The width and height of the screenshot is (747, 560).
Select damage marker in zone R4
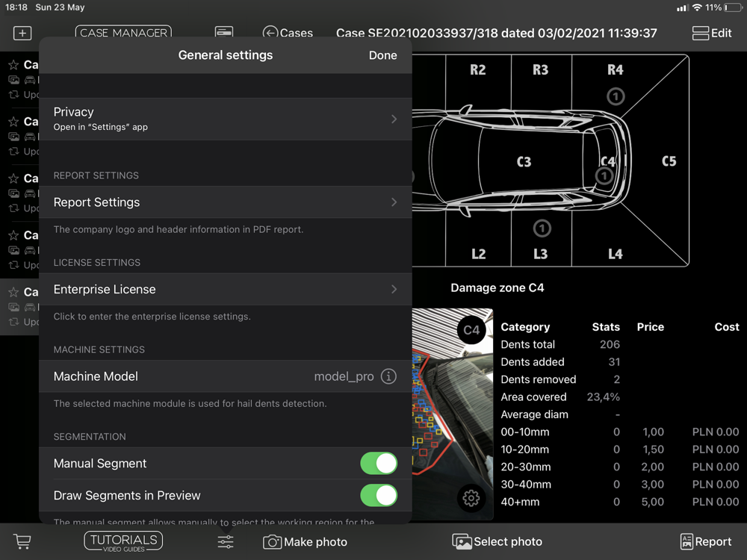pyautogui.click(x=616, y=96)
